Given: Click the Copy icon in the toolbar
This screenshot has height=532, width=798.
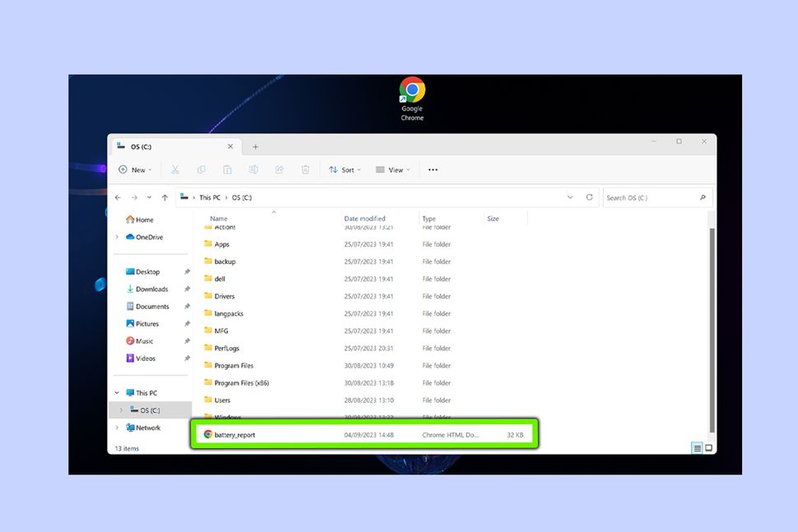Looking at the screenshot, I should click(202, 169).
